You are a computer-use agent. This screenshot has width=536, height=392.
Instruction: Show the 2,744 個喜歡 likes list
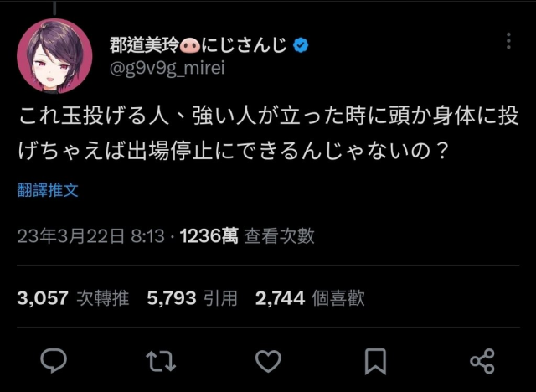310,298
